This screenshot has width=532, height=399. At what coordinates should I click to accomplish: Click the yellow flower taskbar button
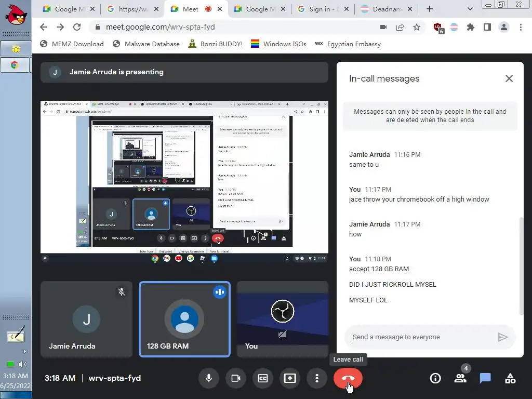point(15,49)
